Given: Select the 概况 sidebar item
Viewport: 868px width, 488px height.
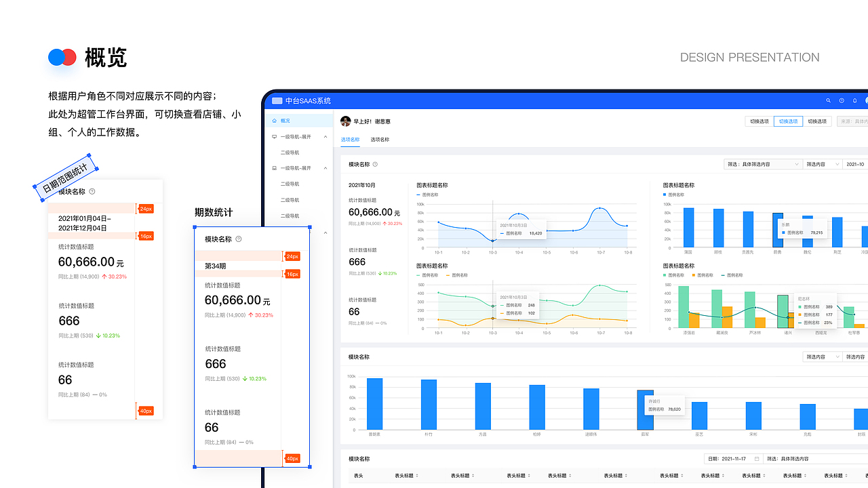Looking at the screenshot, I should (298, 121).
